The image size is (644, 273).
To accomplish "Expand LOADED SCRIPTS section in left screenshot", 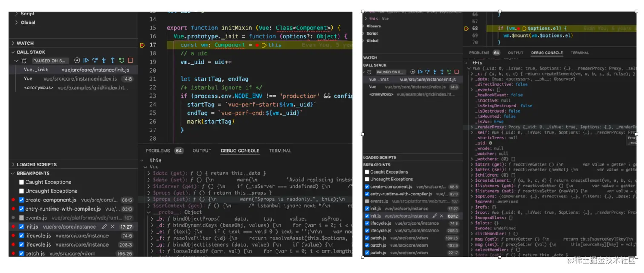I will click(13, 164).
